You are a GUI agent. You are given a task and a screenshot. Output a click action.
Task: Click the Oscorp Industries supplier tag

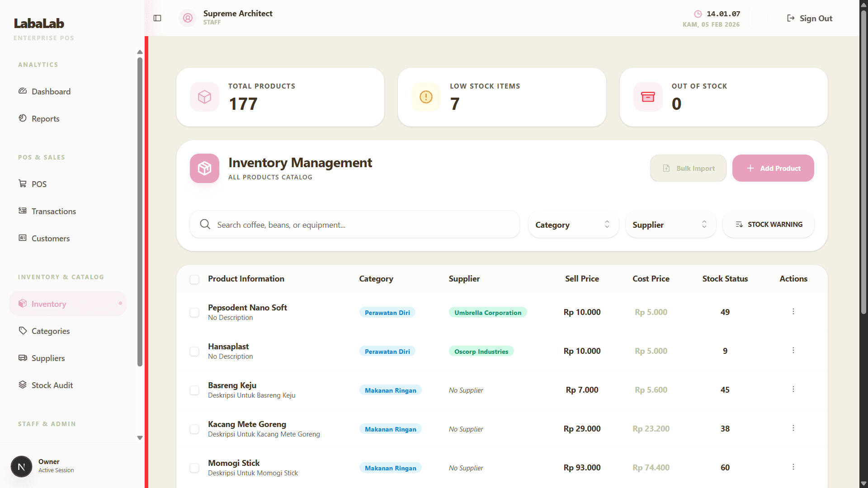[481, 352]
